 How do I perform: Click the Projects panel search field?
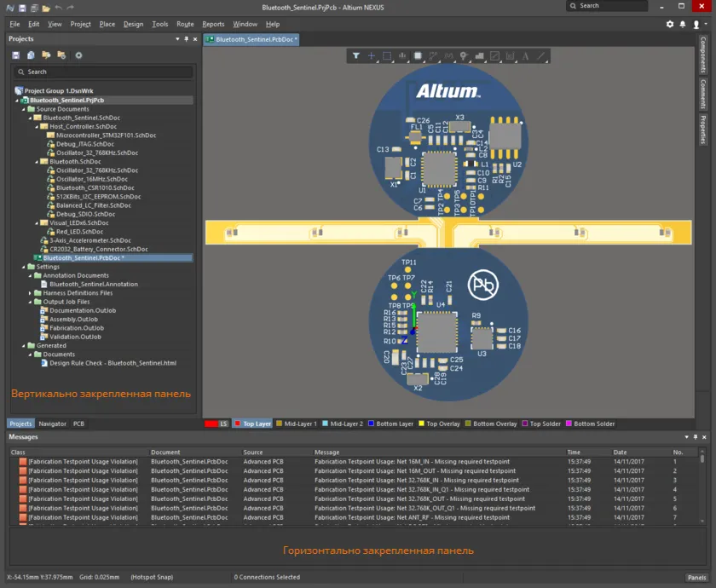pos(102,72)
